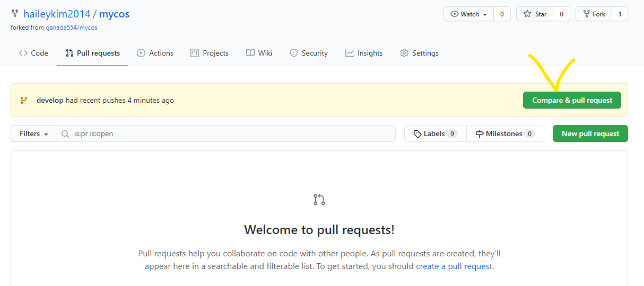Go to the Projects tab
Viewport: 644px width, 286px height.
(x=210, y=53)
